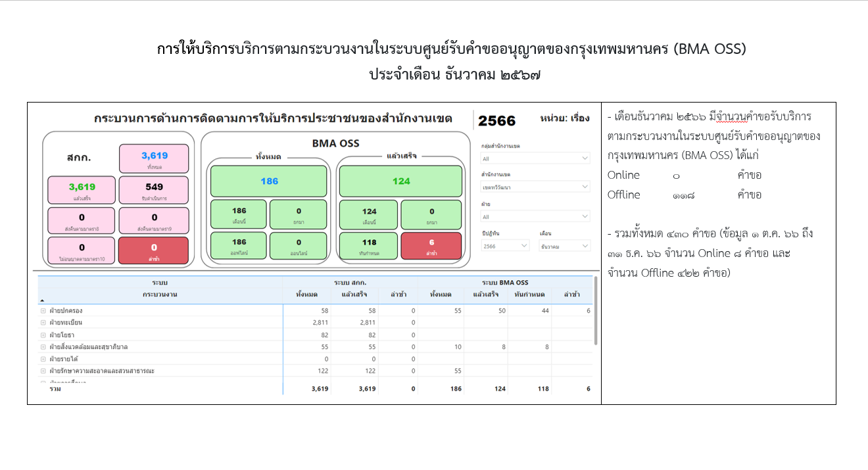The height and width of the screenshot is (470, 868).
Task: Expand the ฝ่ายปกครอง row
Action: point(43,310)
